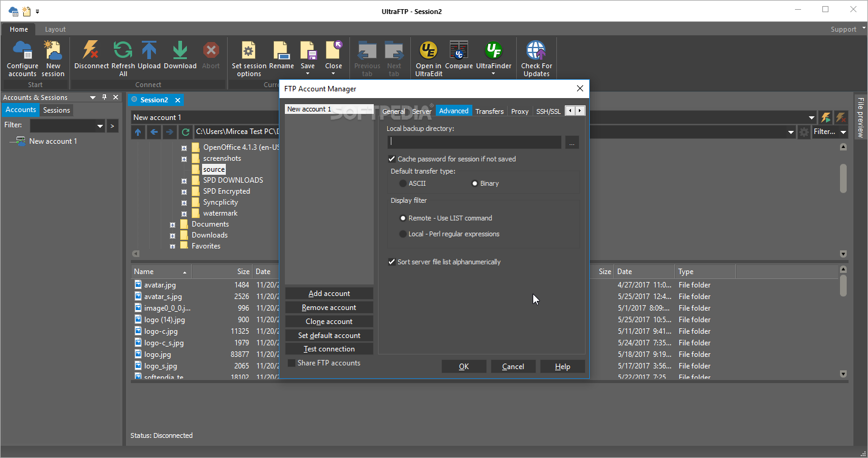
Task: Switch to the Sessions panel tab
Action: (x=57, y=110)
